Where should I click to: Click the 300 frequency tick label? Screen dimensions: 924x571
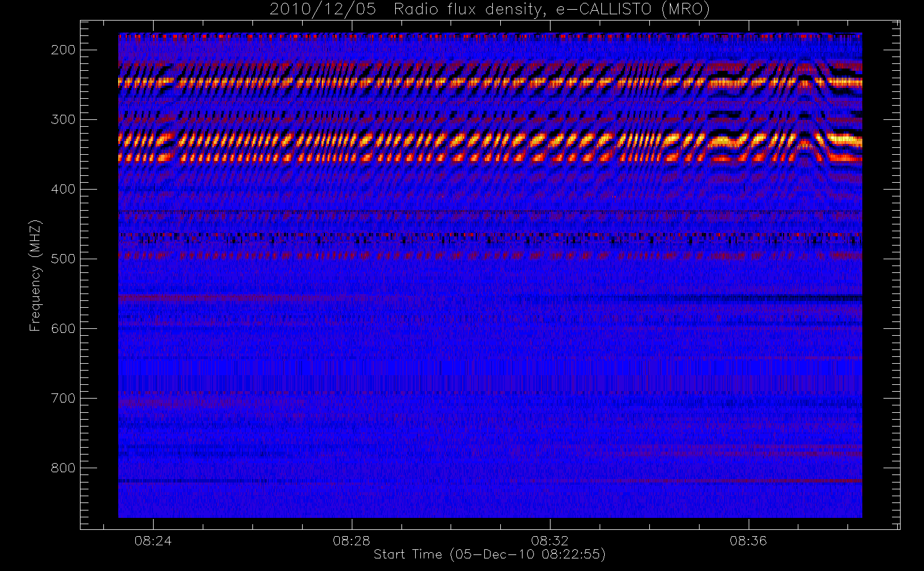click(63, 119)
